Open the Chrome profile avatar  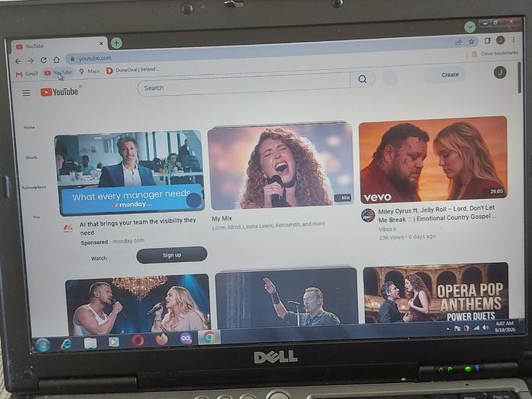point(500,40)
